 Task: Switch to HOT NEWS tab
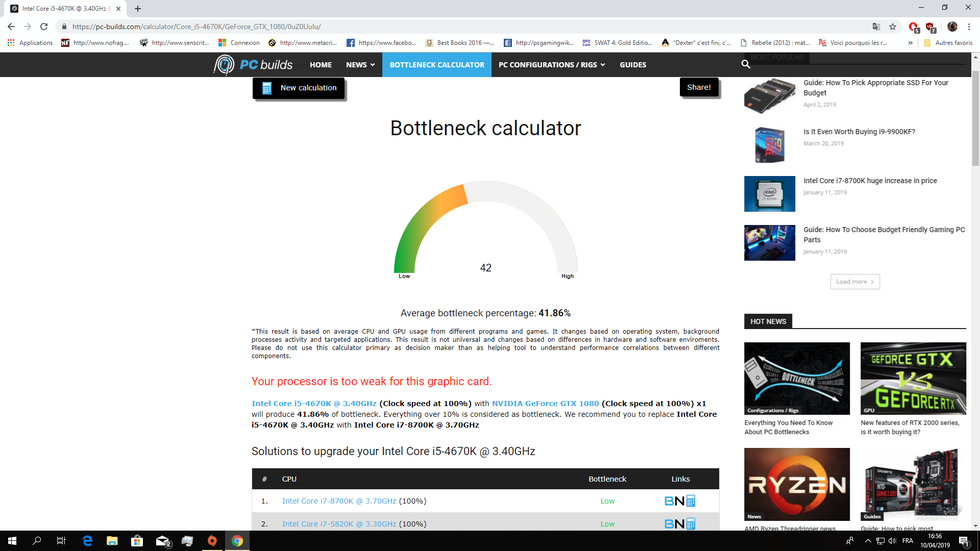(x=768, y=321)
